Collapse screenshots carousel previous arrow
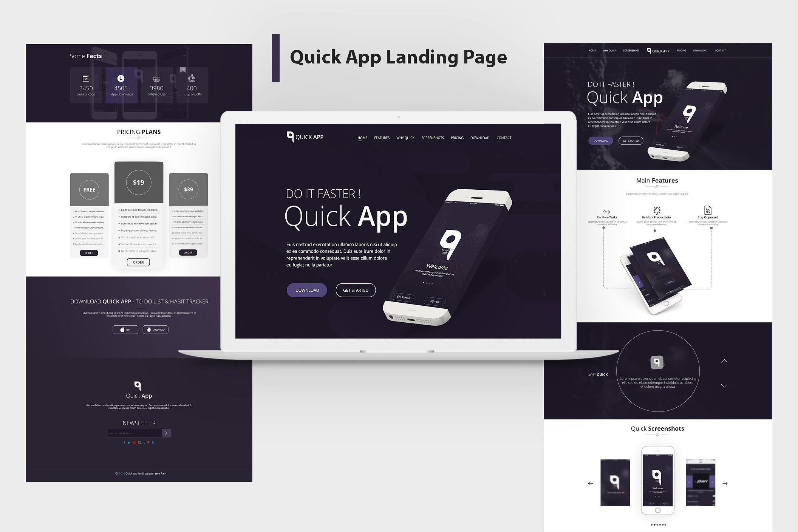Screen dimensions: 798x532 coord(590,483)
